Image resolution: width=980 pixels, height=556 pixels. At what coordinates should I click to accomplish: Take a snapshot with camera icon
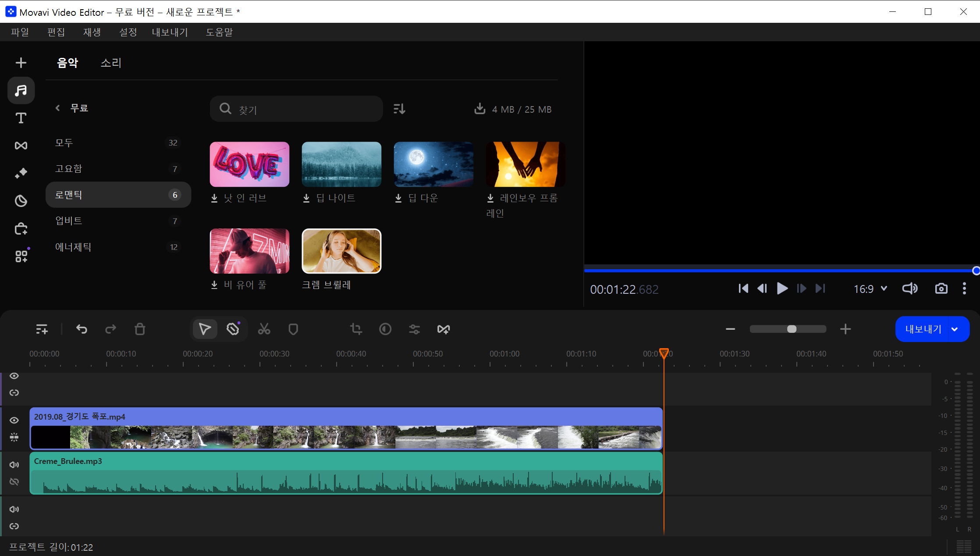[x=941, y=289]
